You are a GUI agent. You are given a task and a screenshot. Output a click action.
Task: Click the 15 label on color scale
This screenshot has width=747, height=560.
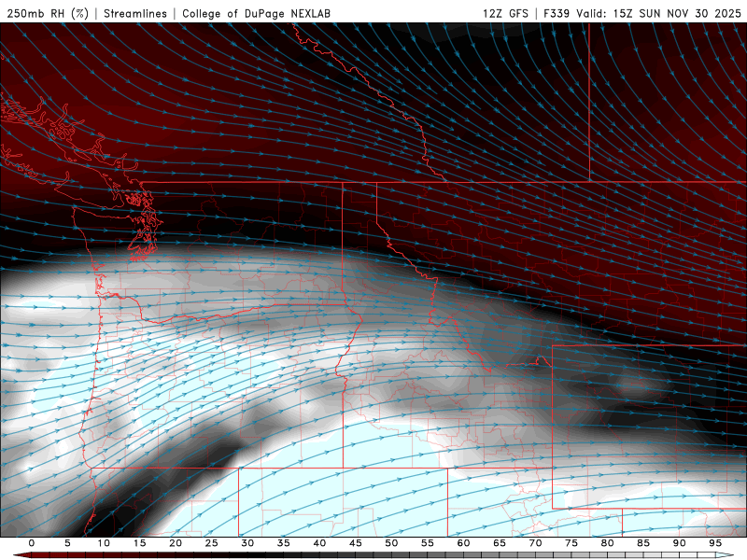pos(139,543)
